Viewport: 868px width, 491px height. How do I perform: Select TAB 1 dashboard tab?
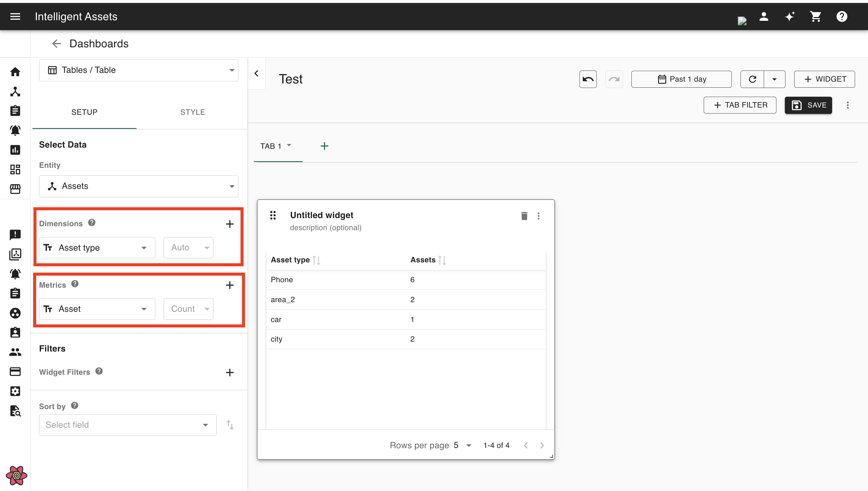(271, 146)
